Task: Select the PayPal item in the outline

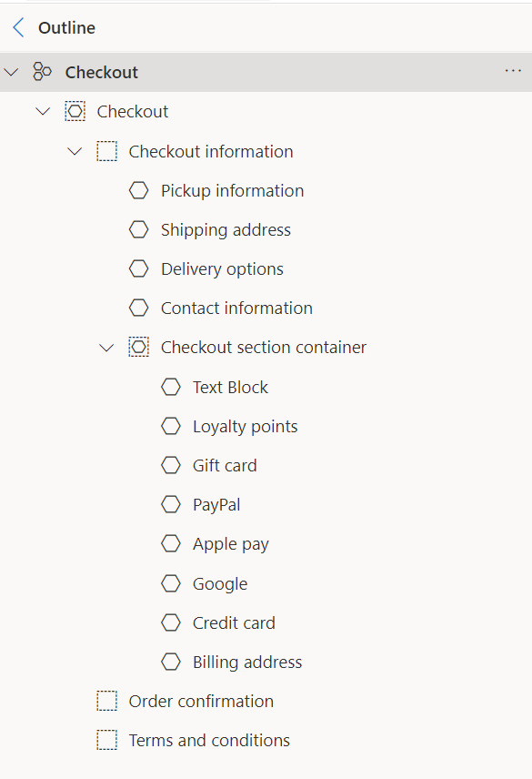Action: pyautogui.click(x=218, y=504)
